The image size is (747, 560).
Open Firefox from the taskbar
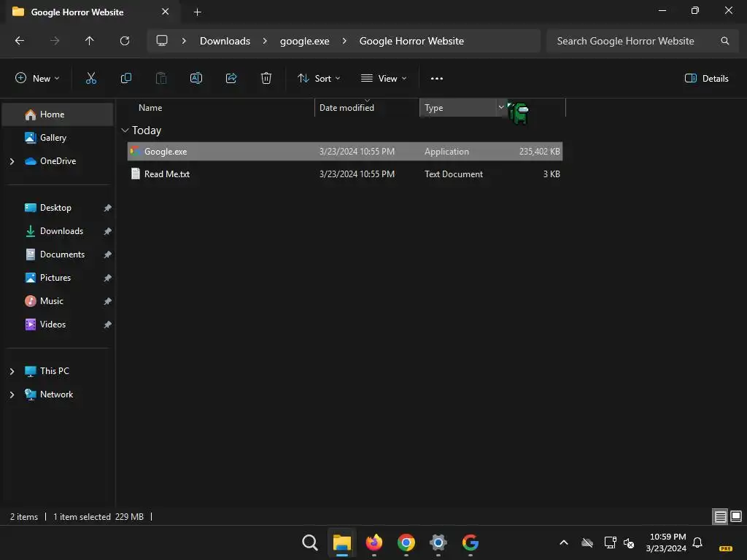374,542
